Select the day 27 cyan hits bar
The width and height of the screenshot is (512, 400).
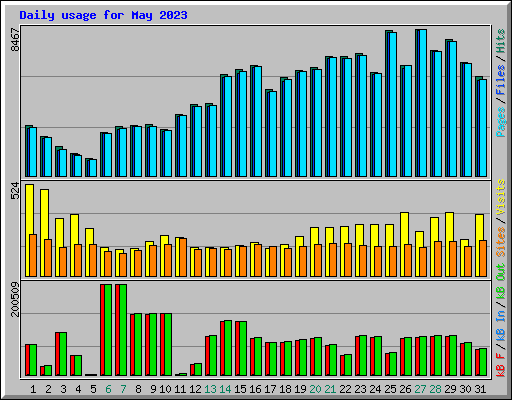click(x=423, y=103)
